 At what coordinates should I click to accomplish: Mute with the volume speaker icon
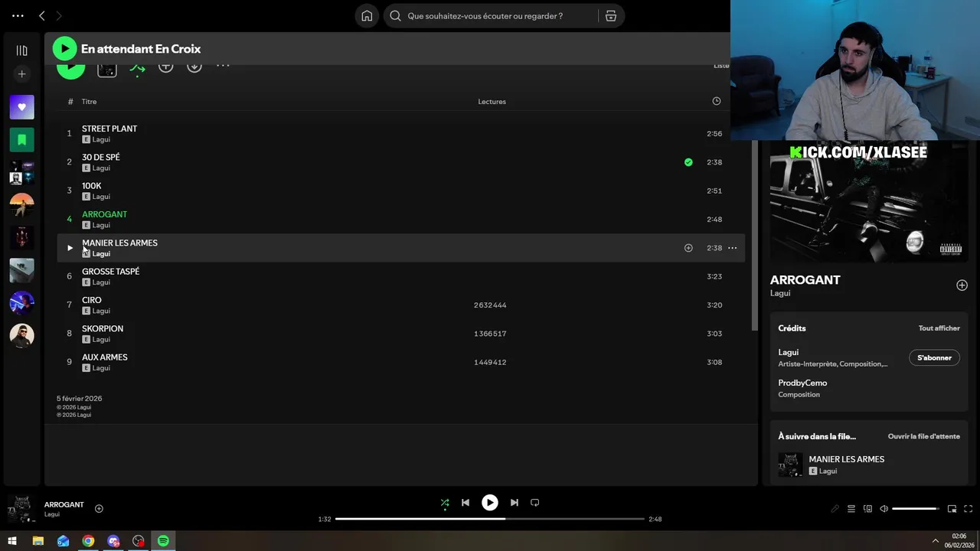tap(884, 509)
